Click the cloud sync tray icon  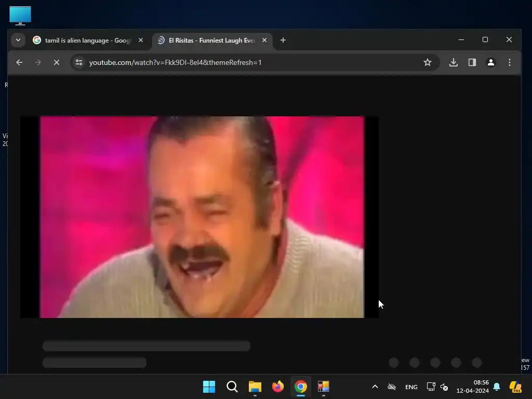(x=392, y=387)
